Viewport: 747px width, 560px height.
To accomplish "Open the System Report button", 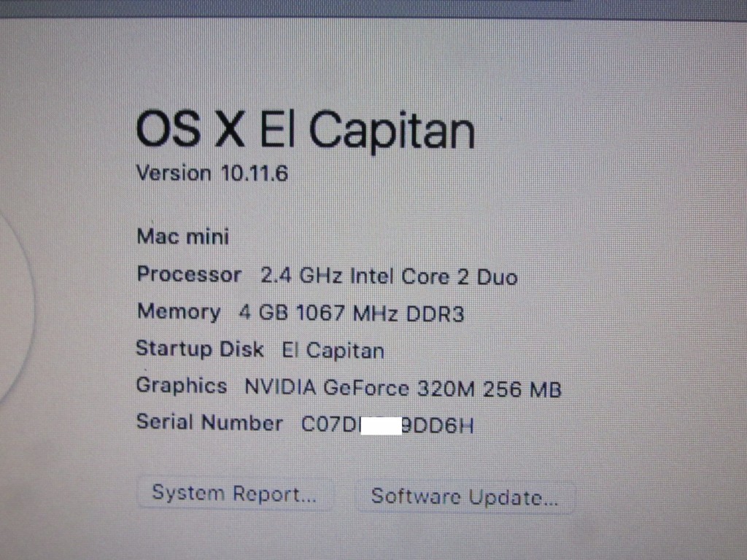I will (235, 494).
